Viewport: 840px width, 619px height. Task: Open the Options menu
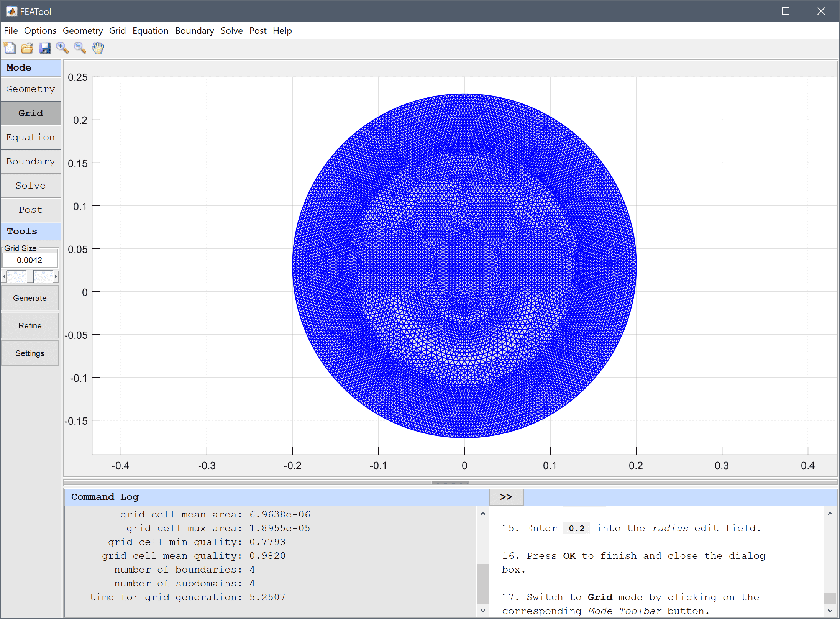[40, 31]
